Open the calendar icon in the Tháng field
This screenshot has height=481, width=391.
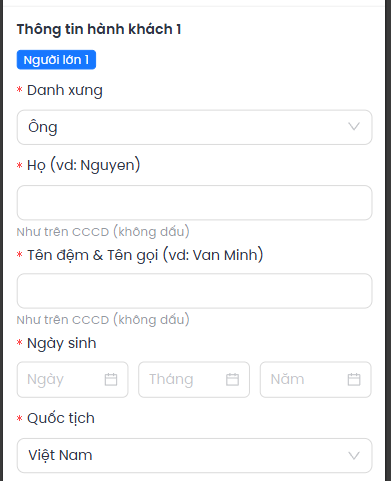[232, 379]
